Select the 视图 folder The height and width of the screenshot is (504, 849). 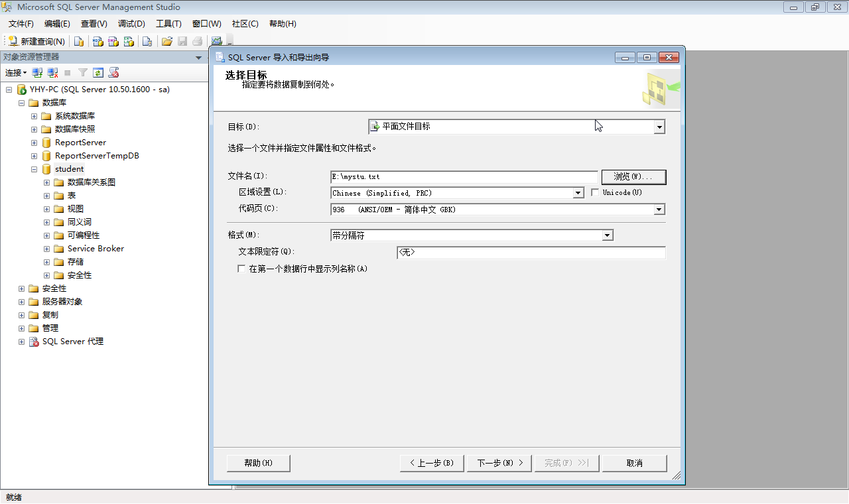tap(75, 209)
